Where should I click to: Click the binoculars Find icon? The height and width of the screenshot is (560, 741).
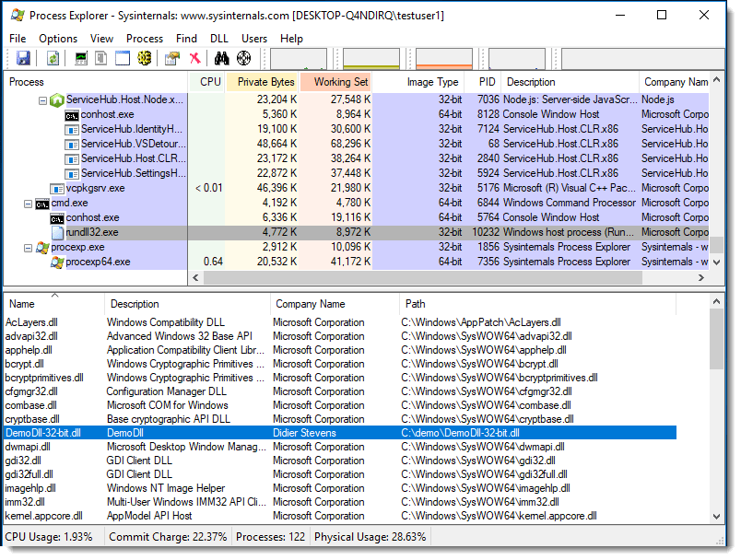pos(221,58)
